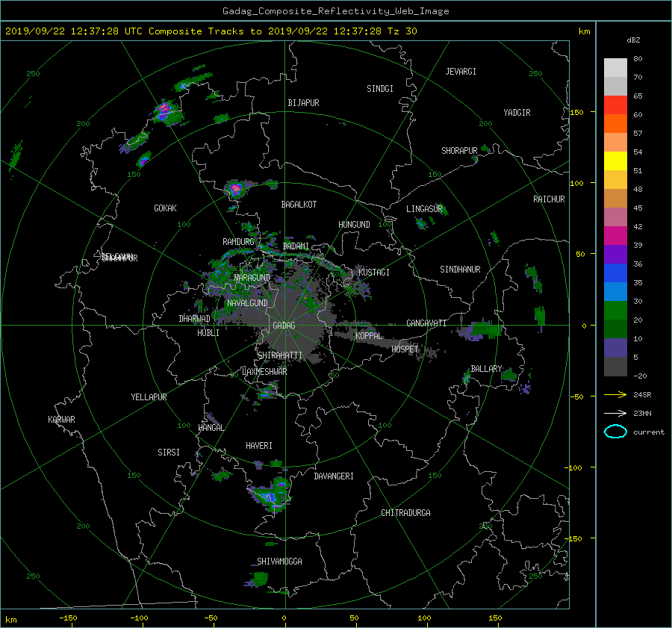The image size is (672, 628).
Task: Click the LINGASUR city label
Action: click(x=424, y=209)
